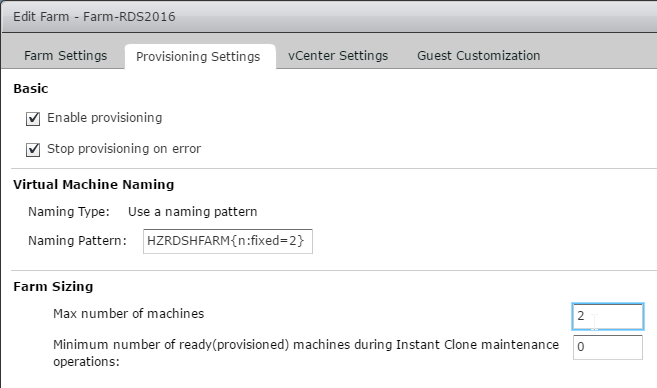Viewport: 657px width, 388px height.
Task: Click the Max number of machines label
Action: pyautogui.click(x=128, y=314)
